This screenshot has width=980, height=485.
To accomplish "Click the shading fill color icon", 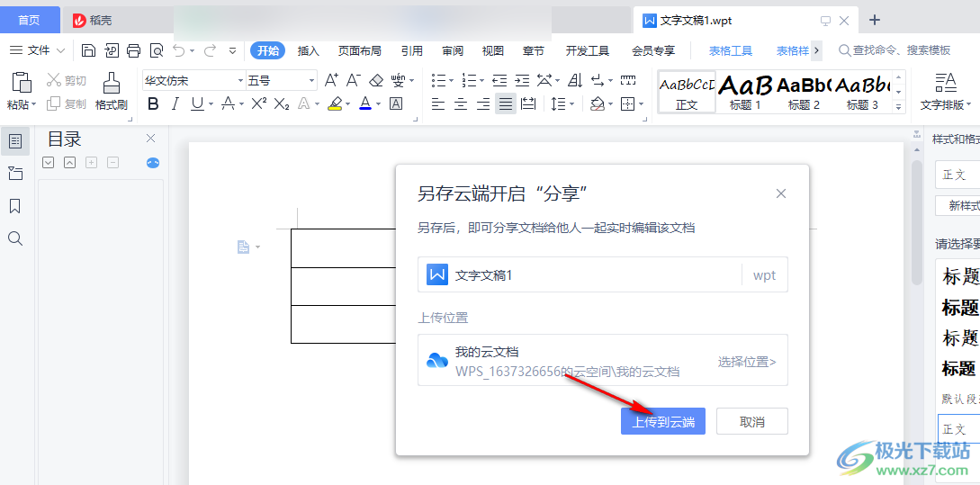I will [x=597, y=103].
